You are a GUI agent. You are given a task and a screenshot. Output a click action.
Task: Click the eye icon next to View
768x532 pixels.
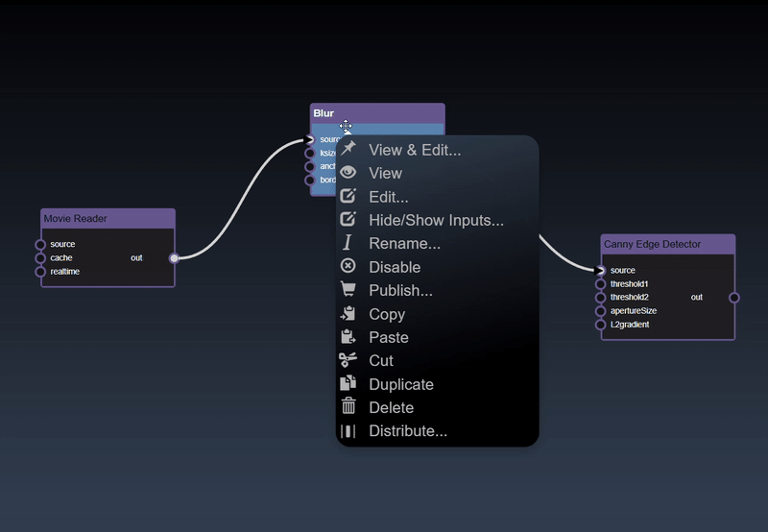click(x=348, y=173)
